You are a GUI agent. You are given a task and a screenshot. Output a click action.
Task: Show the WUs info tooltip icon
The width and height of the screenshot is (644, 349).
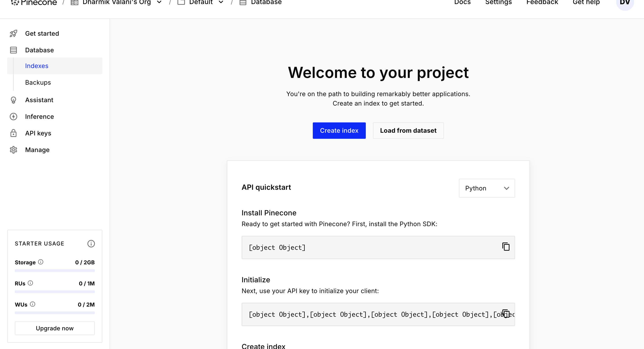(x=33, y=304)
